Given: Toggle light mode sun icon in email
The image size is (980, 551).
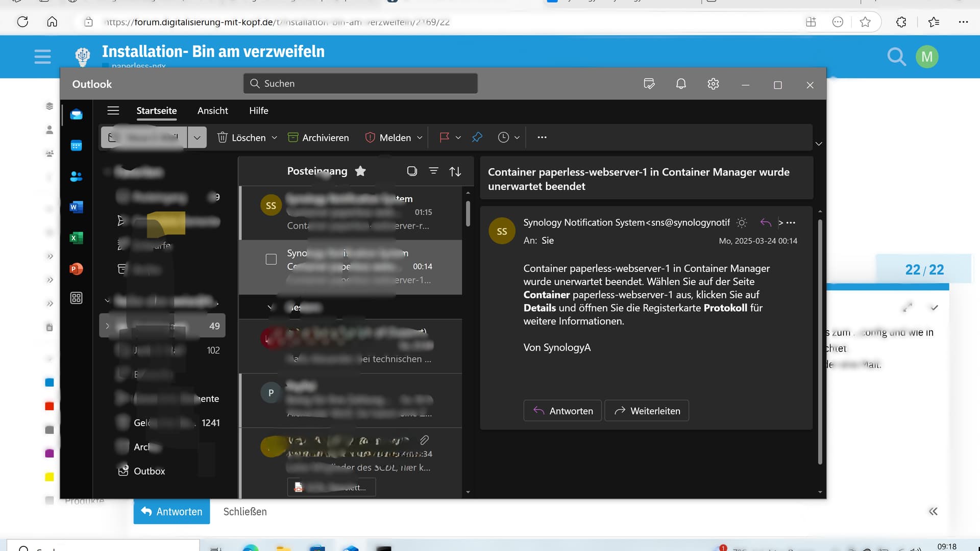Looking at the screenshot, I should coord(742,222).
